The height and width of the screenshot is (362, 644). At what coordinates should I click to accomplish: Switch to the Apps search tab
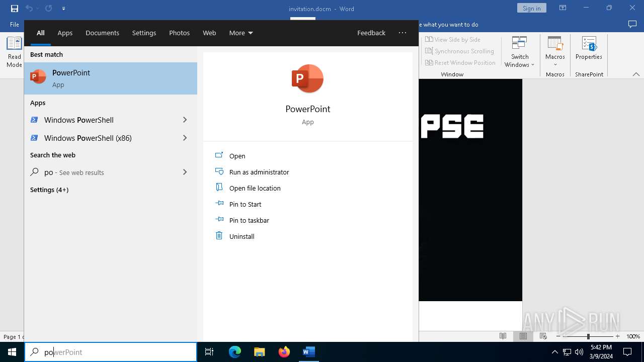[65, 33]
